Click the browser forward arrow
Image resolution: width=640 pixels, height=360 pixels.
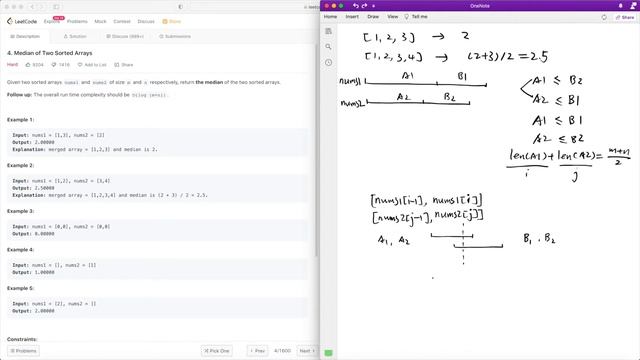pyautogui.click(x=42, y=7)
